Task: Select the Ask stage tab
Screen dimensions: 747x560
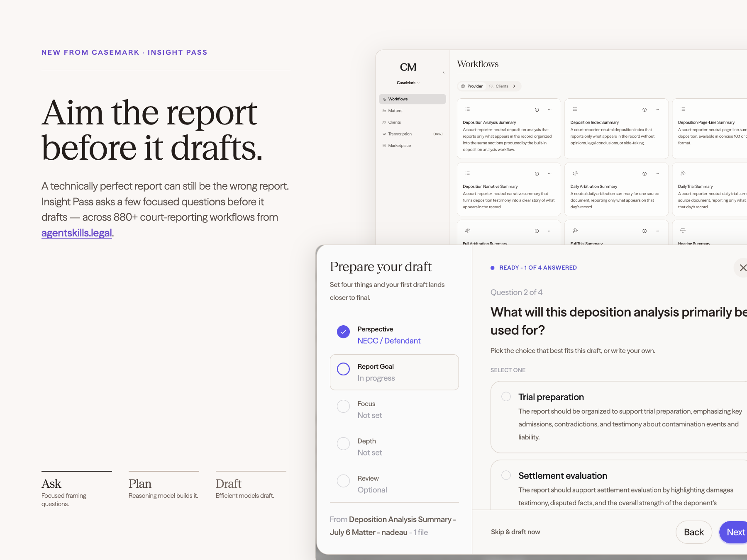Action: click(77, 489)
